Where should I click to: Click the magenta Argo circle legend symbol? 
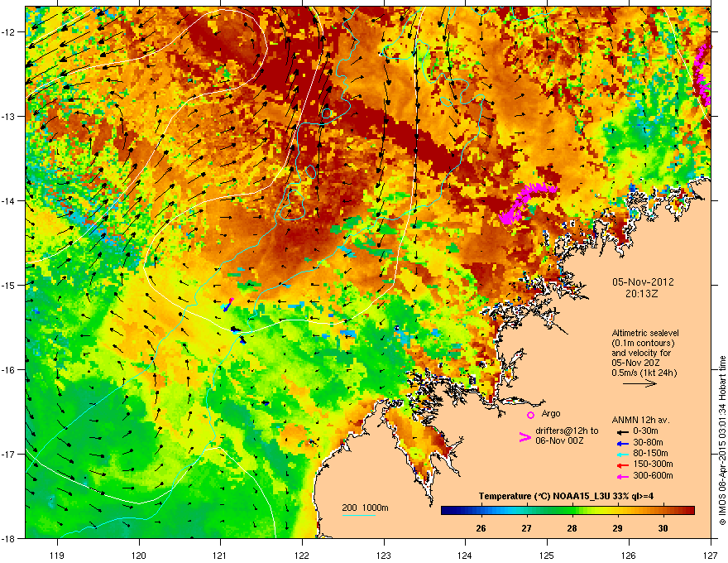(530, 415)
